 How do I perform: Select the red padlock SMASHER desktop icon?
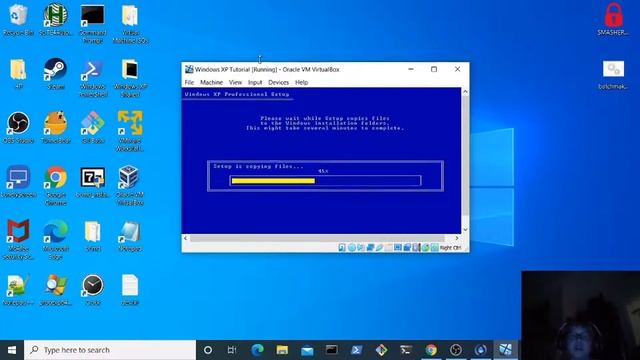[x=613, y=20]
